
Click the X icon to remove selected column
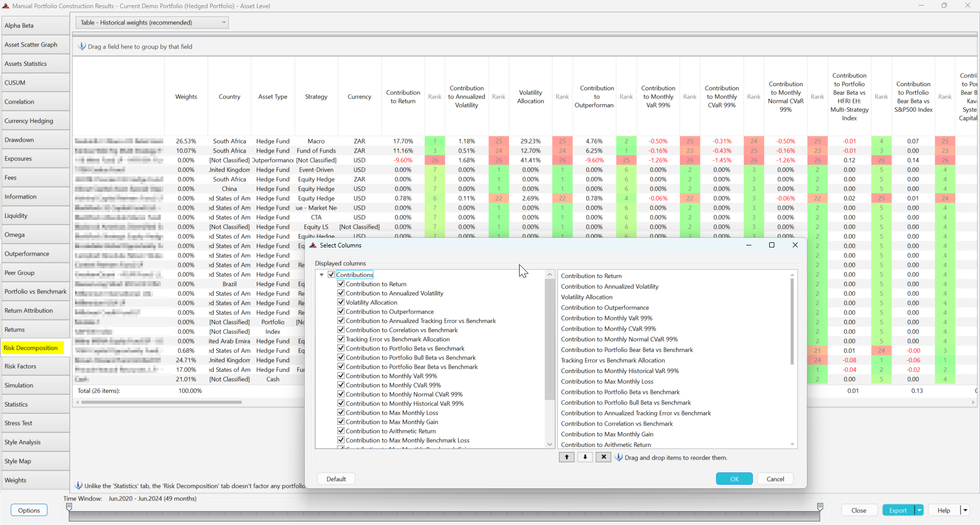point(603,457)
